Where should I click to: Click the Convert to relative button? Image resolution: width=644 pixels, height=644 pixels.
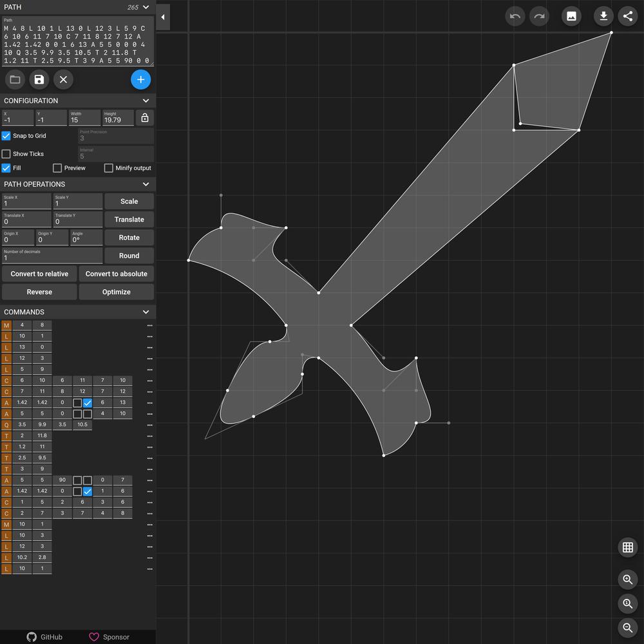[x=39, y=274]
